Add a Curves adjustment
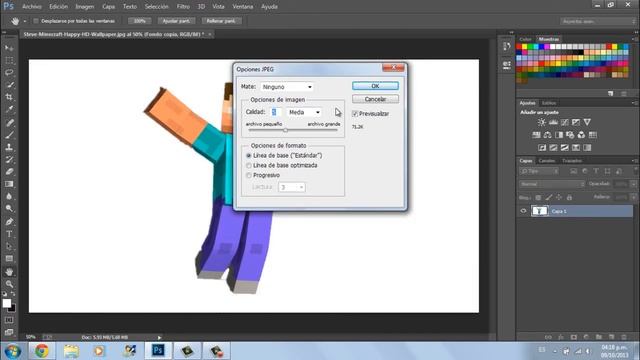Image resolution: width=640 pixels, height=360 pixels. coord(564,122)
